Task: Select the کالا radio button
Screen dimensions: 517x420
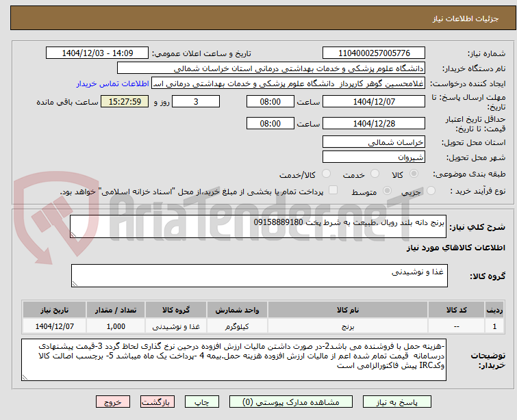Action: (414, 173)
